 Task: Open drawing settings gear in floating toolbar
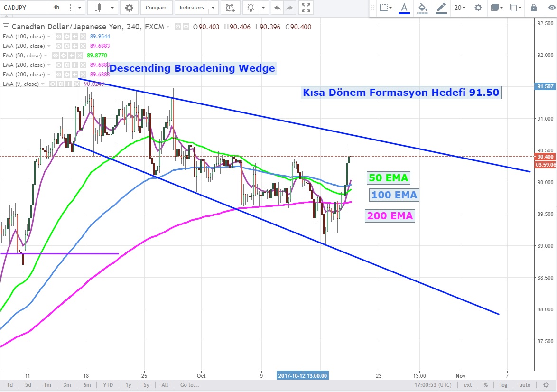478,8
